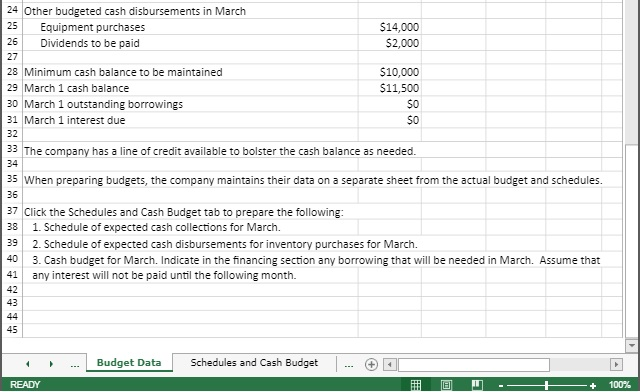Screen dimensions: 641x392
Task: Select the 'March 1 cash balance' cell
Action: point(191,88)
